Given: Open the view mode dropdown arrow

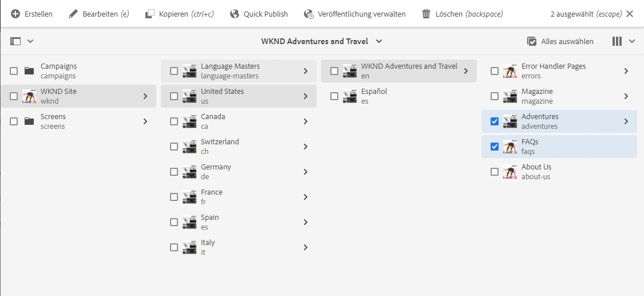Looking at the screenshot, I should (632, 41).
